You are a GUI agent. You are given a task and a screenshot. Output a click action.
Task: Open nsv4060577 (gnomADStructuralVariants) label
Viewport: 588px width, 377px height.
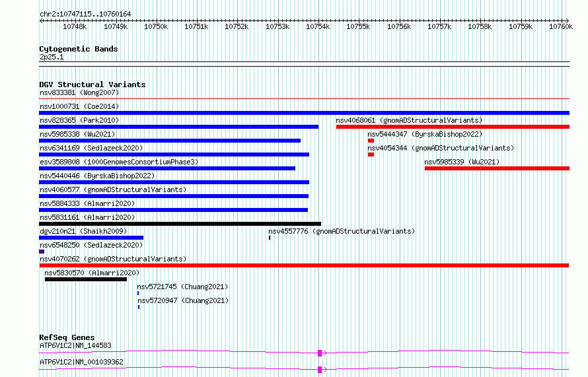(113, 189)
